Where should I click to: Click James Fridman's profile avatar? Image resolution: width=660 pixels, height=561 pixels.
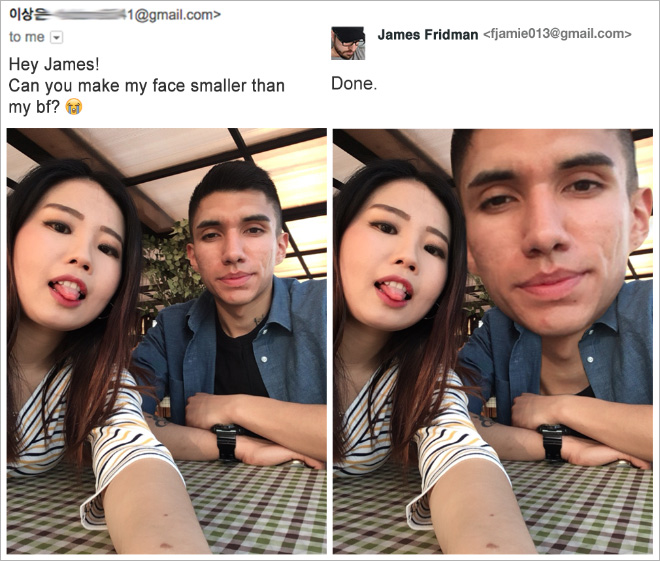point(348,43)
